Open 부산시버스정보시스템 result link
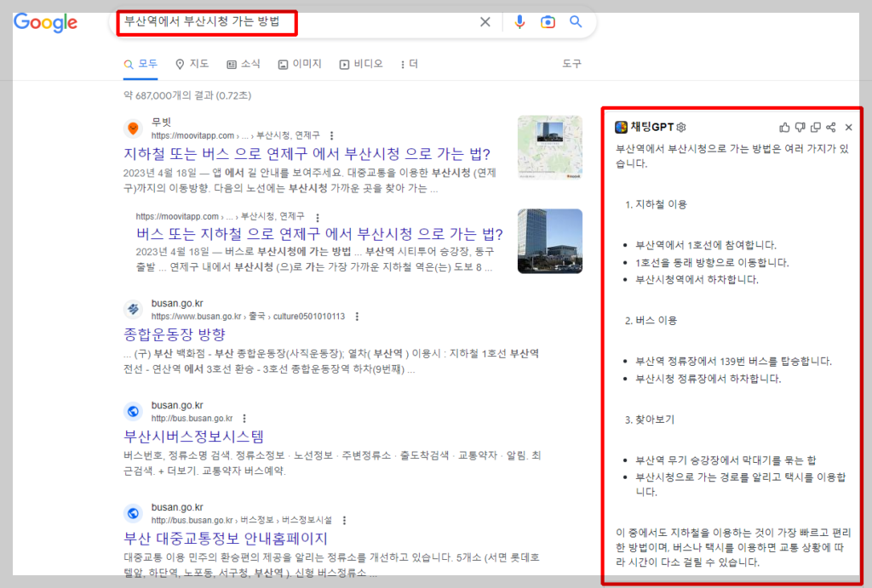Viewport: 872px width, 588px height. [193, 437]
